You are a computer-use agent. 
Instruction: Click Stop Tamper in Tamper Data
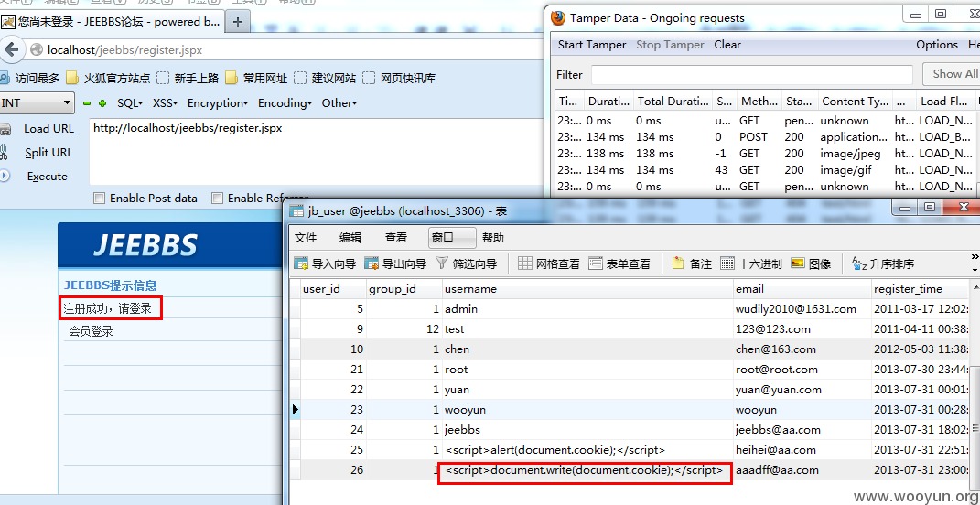click(x=670, y=45)
